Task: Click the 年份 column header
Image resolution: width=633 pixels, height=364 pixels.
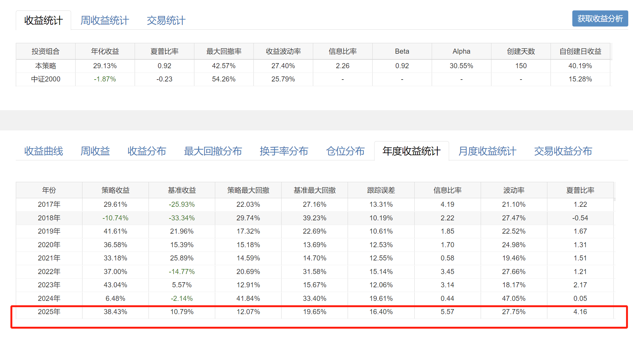Action: [x=49, y=190]
